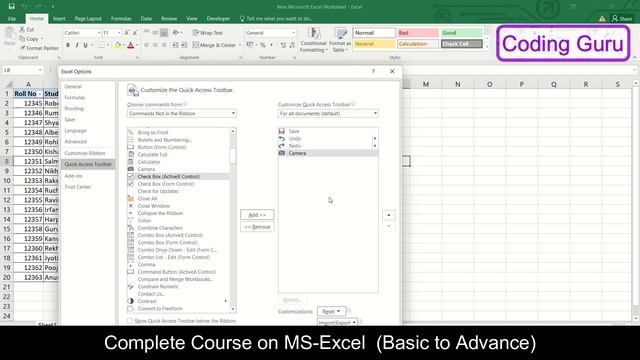Image resolution: width=640 pixels, height=360 pixels.
Task: Apply the Bad cell style
Action: pyautogui.click(x=418, y=33)
